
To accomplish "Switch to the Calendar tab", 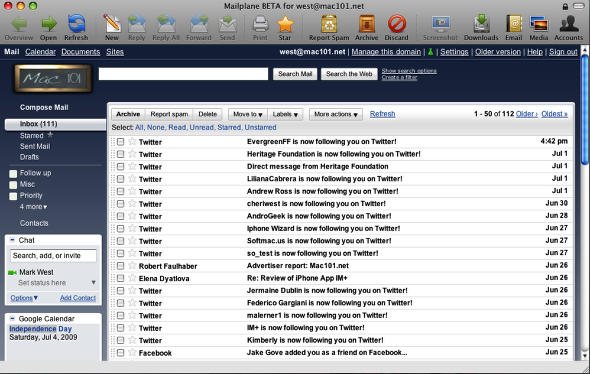I will coord(40,52).
